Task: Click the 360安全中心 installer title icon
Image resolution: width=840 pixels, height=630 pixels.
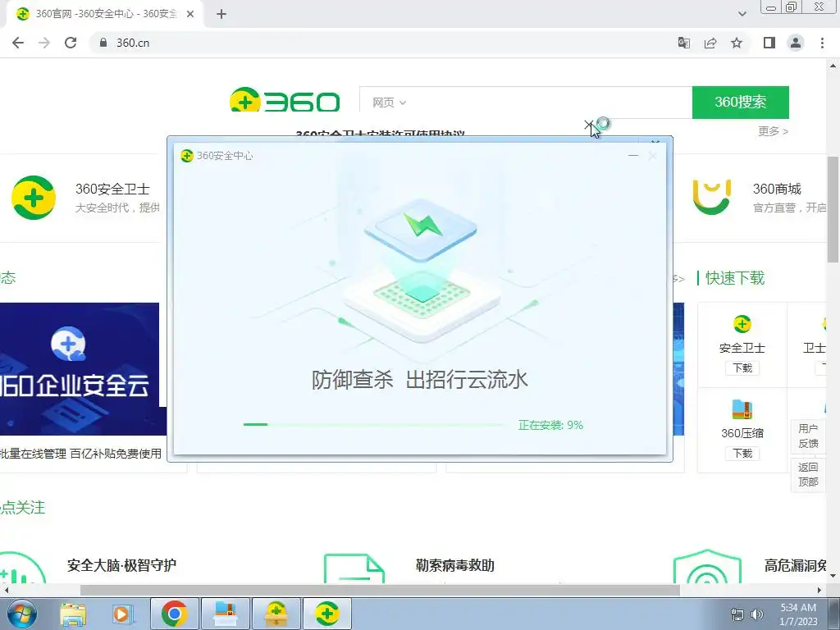Action: click(x=187, y=155)
